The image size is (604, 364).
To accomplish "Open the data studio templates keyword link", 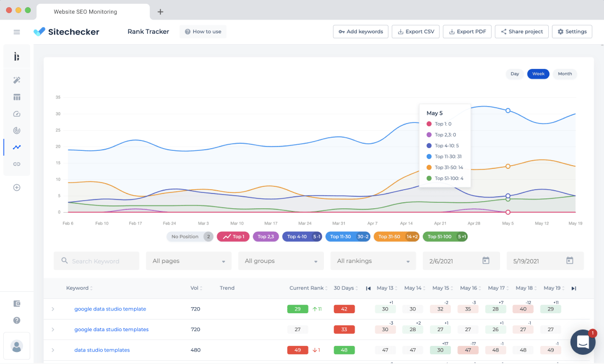I will click(102, 350).
